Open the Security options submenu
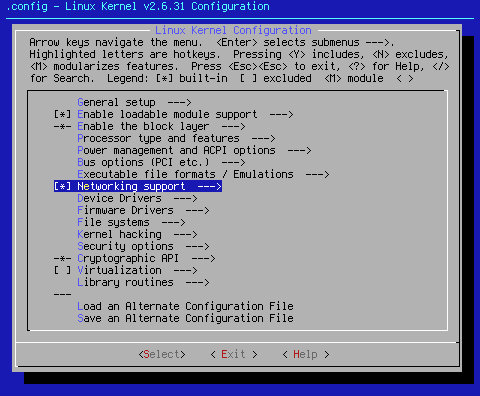480x396 pixels. pyautogui.click(x=143, y=246)
